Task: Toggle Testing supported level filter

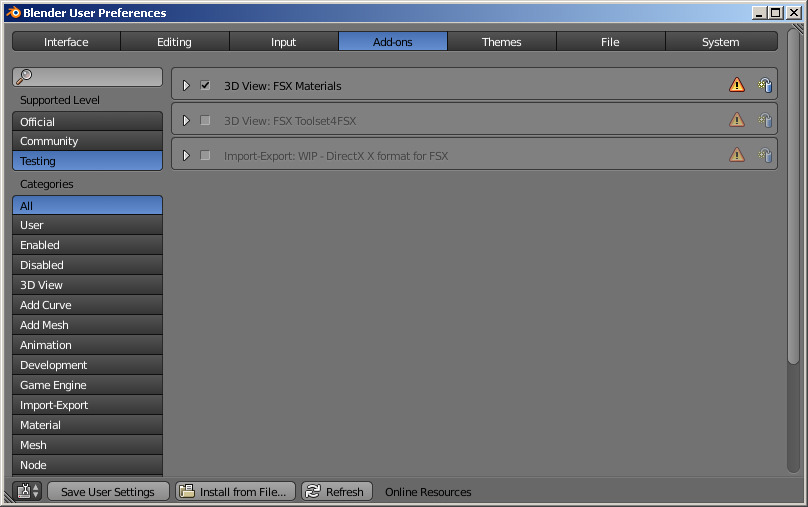Action: (87, 161)
